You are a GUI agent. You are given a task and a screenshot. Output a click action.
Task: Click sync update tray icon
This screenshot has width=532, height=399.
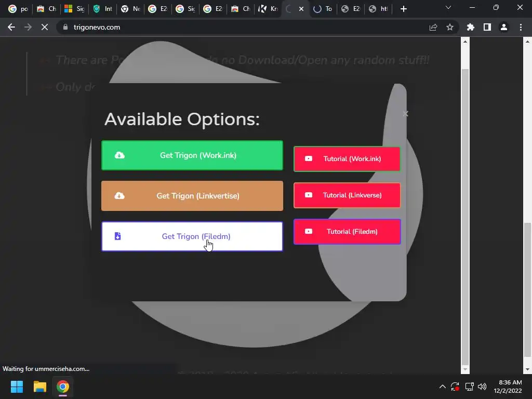click(x=455, y=387)
